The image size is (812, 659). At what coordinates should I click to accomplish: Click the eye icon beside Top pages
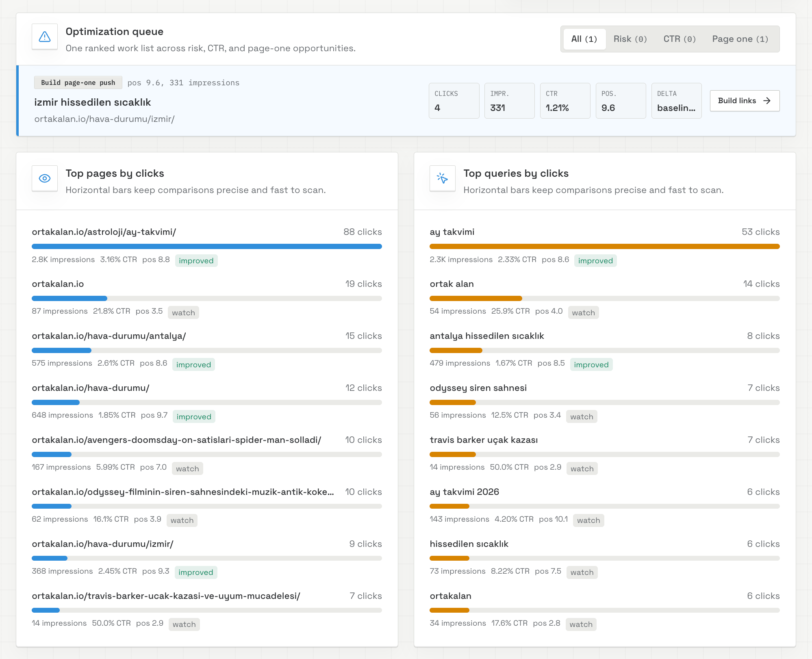click(x=45, y=178)
